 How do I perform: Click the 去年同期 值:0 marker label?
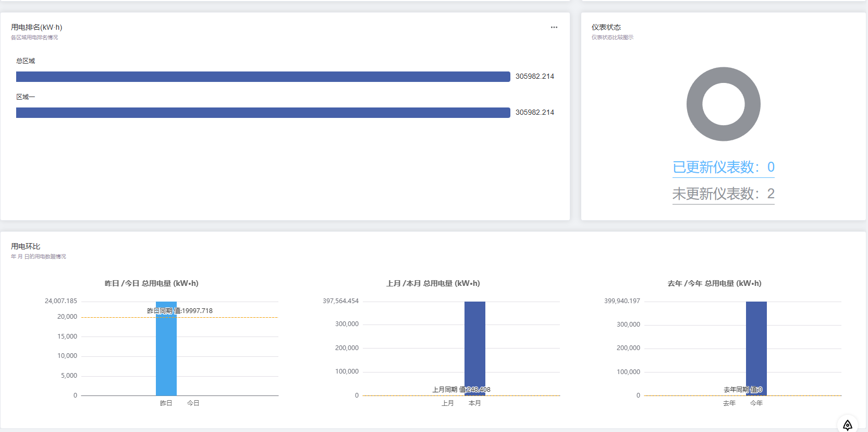pyautogui.click(x=743, y=390)
